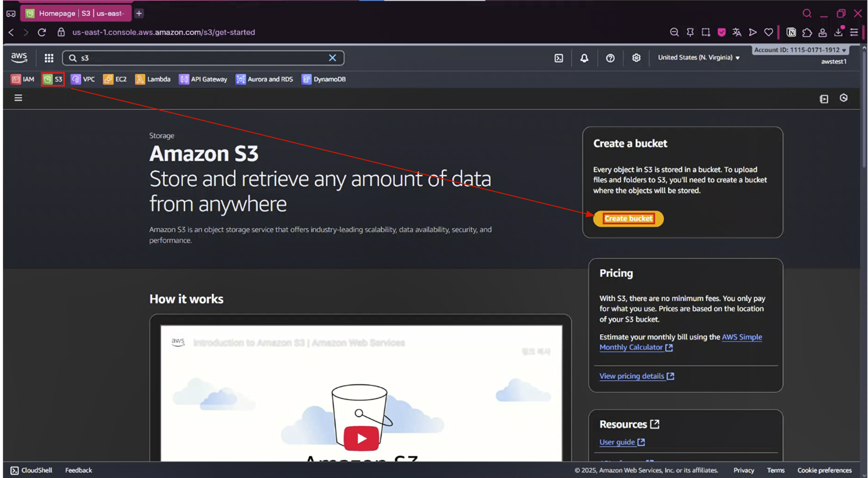Click the AWS logo home icon
This screenshot has width=868, height=478.
tap(19, 58)
